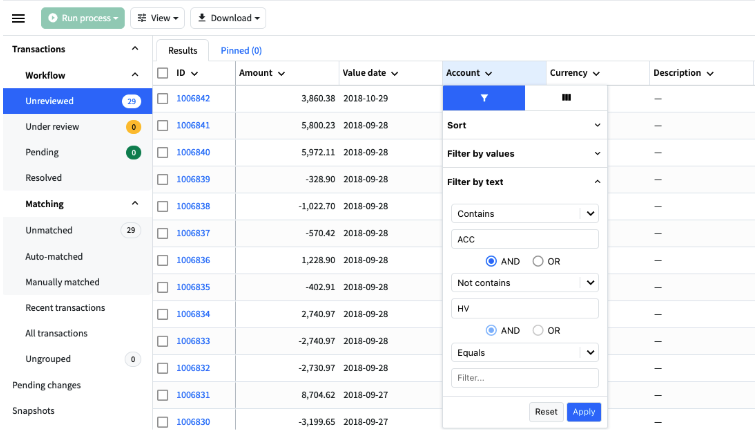Click the empty Filter... input field
This screenshot has width=755, height=440.
[525, 378]
